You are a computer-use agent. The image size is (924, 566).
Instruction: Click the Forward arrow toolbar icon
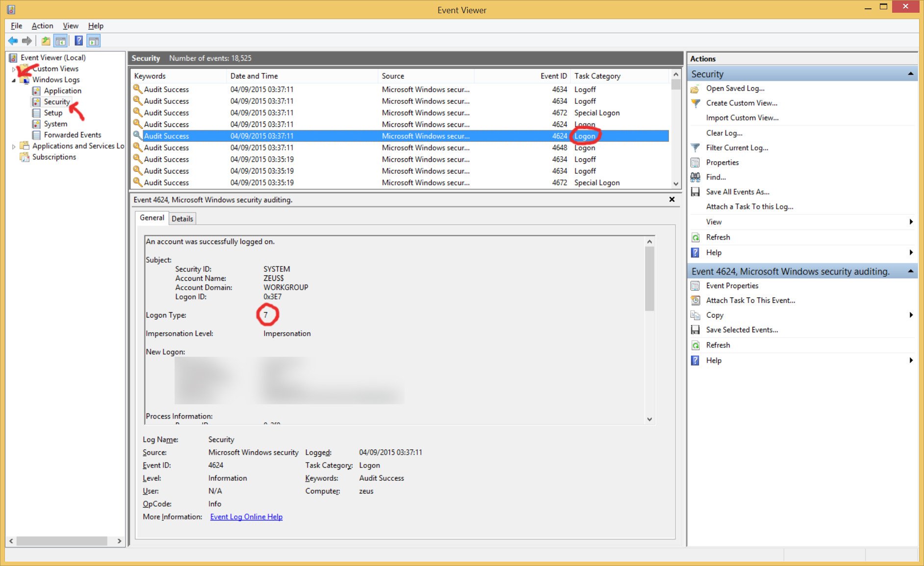pos(27,41)
